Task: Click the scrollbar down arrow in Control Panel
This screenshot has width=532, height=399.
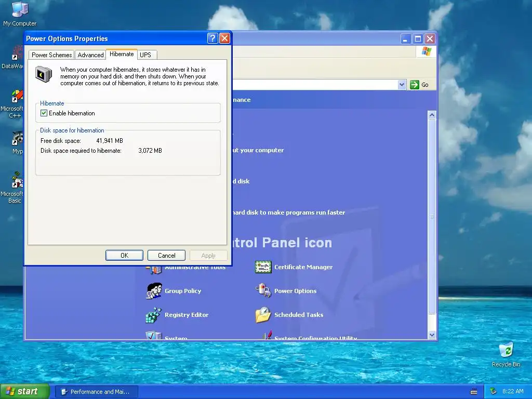Action: tap(432, 335)
